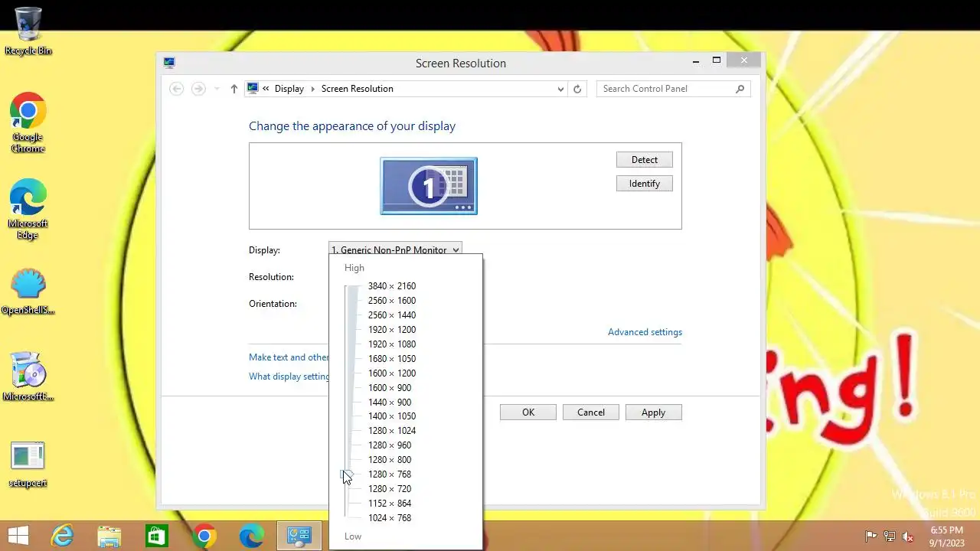Screen dimensions: 980x551
Task: Open Microsoft Edge desktop shortcut
Action: 28,209
